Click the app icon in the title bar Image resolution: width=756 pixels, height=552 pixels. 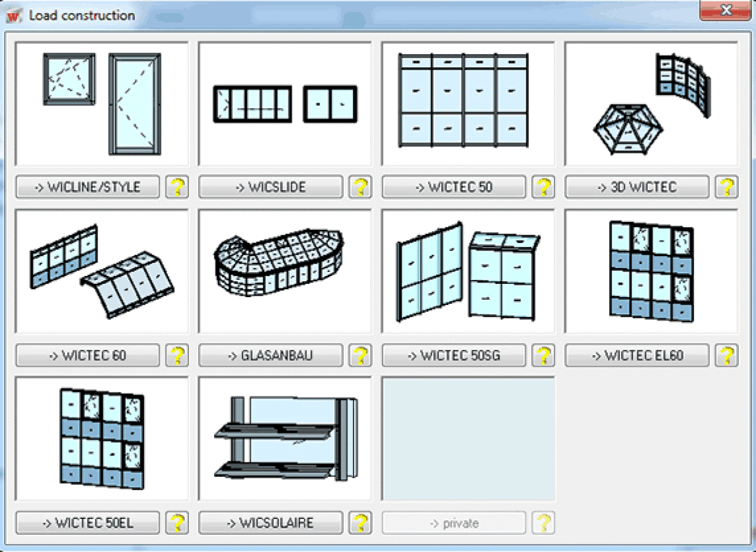[x=14, y=15]
